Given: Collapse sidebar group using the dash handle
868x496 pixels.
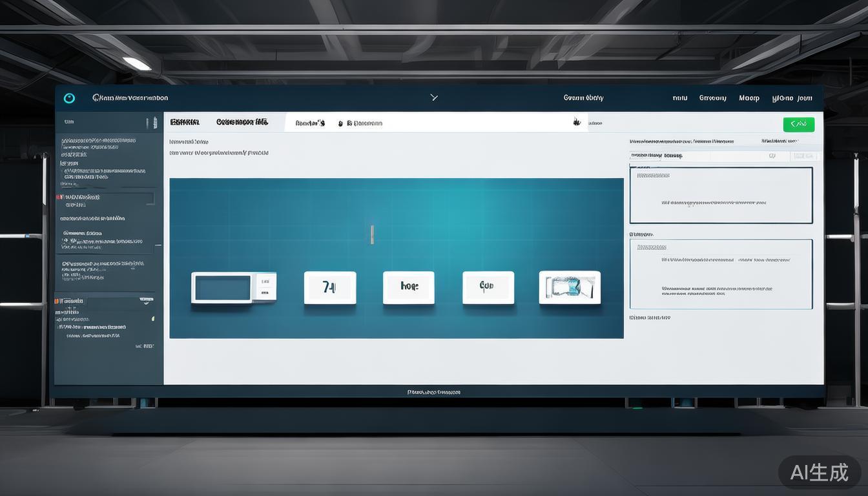Looking at the screenshot, I should [158, 245].
